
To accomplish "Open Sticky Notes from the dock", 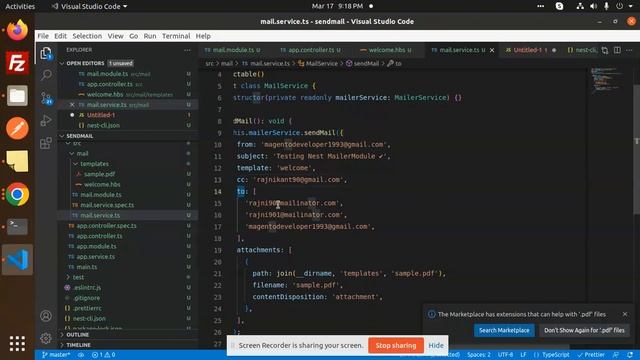I will pyautogui.click(x=17, y=161).
